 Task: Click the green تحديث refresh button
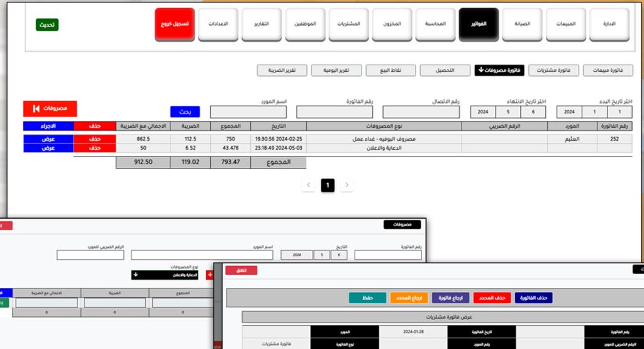point(47,25)
